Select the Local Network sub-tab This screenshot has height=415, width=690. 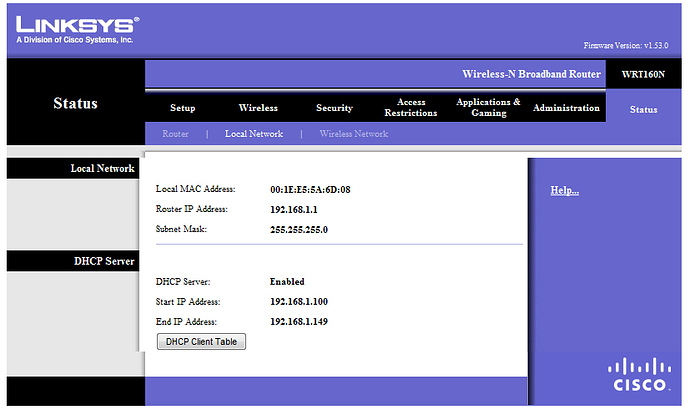254,134
